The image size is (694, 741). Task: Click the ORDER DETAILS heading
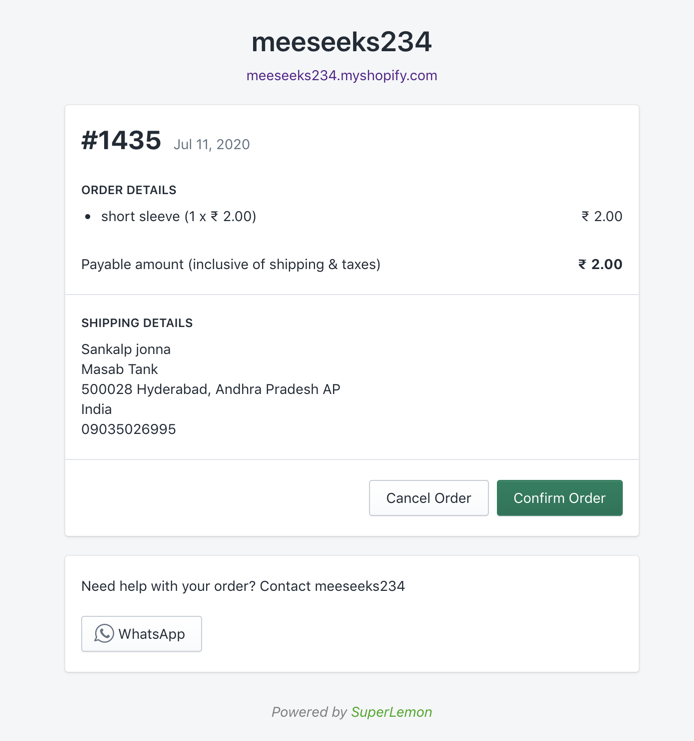point(129,190)
